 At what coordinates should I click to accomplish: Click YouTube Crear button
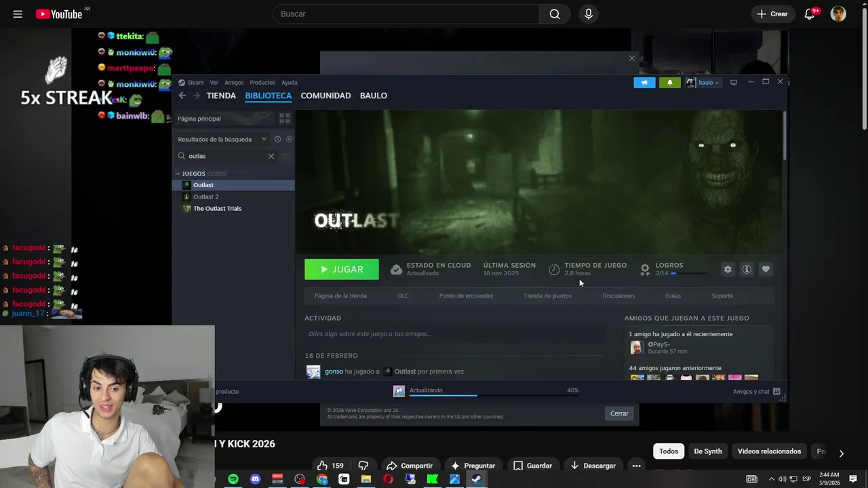(772, 14)
